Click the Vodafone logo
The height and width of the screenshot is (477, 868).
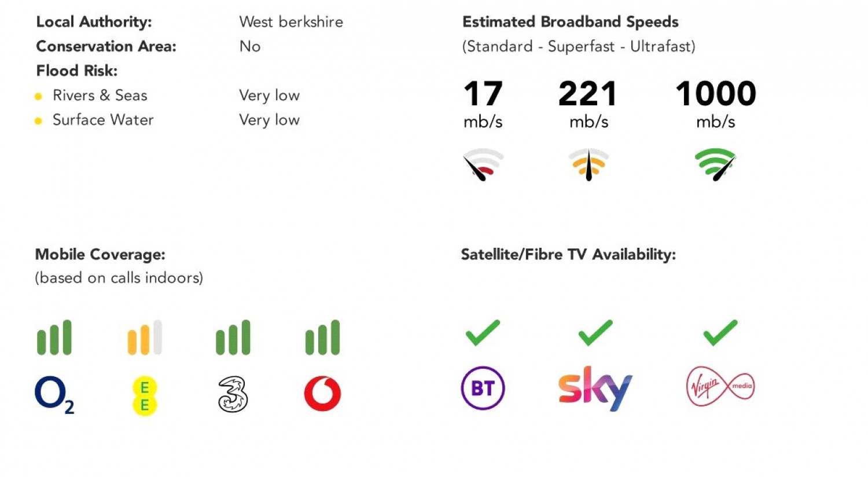click(x=322, y=394)
